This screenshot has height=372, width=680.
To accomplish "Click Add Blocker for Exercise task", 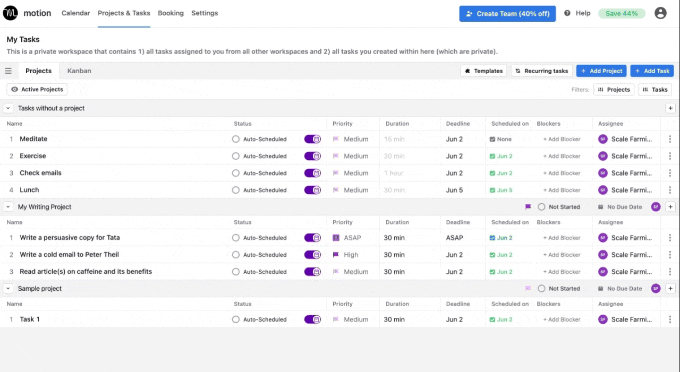I will point(562,156).
